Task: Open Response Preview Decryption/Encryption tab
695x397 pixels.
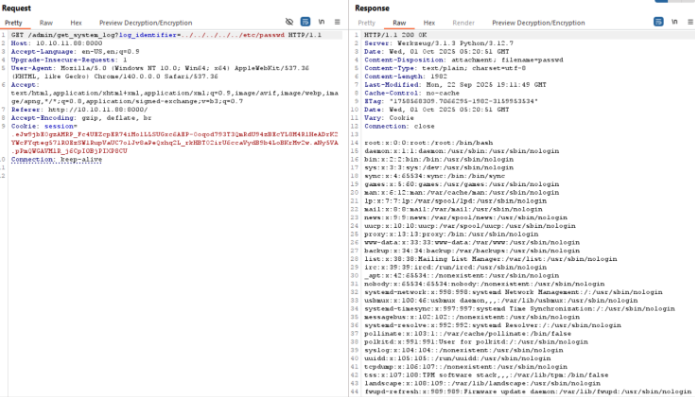Action: [538, 23]
